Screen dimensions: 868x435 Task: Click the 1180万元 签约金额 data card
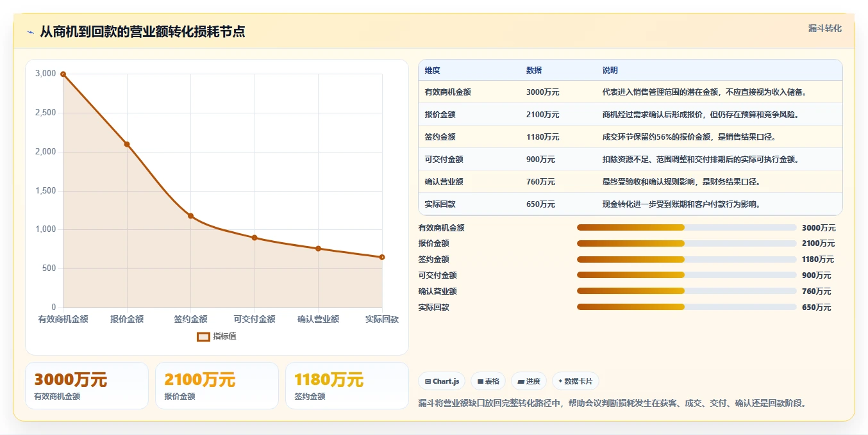click(x=347, y=386)
